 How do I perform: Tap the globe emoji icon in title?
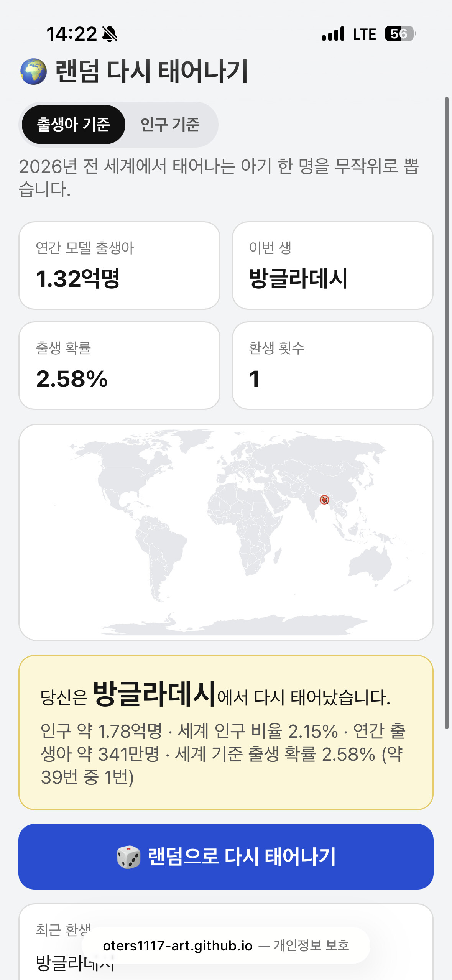[34, 72]
